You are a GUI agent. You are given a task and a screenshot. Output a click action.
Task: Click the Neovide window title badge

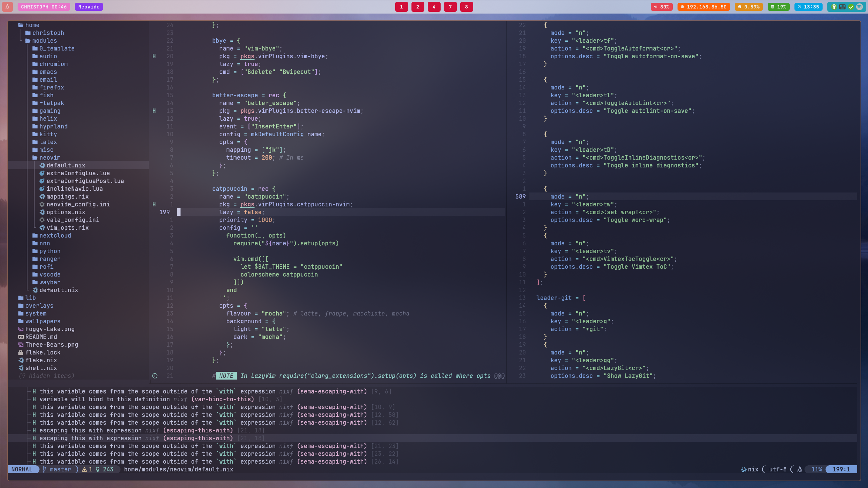click(89, 7)
